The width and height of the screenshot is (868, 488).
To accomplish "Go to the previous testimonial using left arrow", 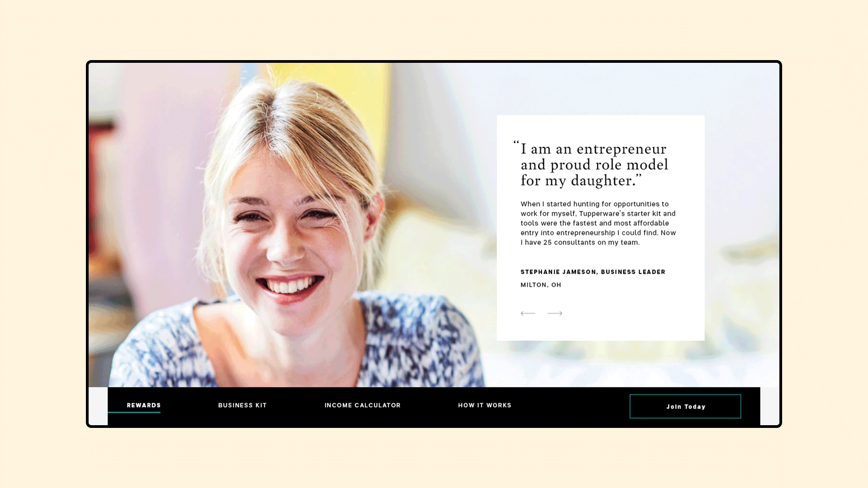I will click(528, 313).
